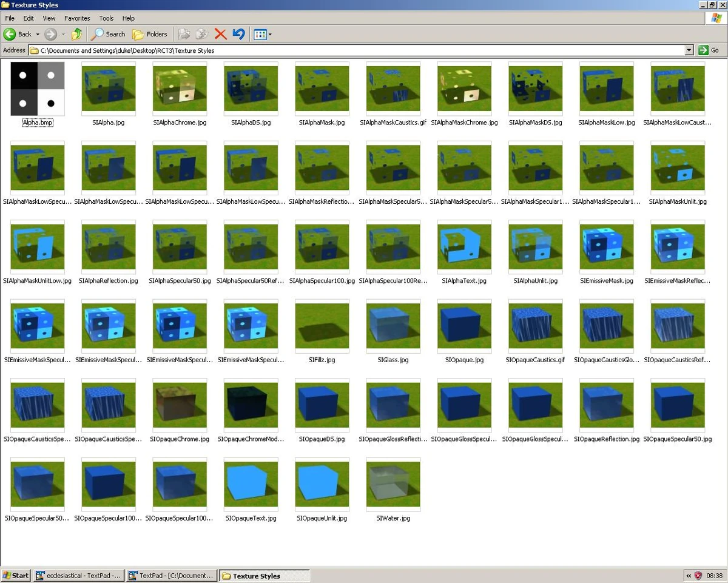Open the Tools menu
The height and width of the screenshot is (583, 728).
click(x=106, y=18)
